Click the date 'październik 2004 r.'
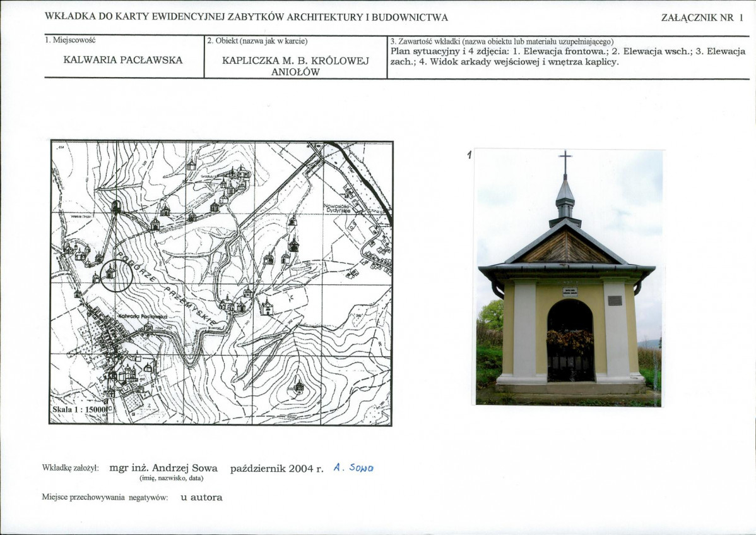 point(277,468)
